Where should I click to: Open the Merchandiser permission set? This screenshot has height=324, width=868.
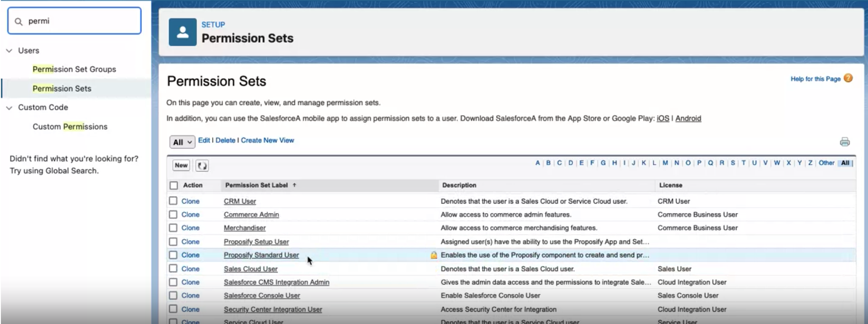click(x=245, y=228)
